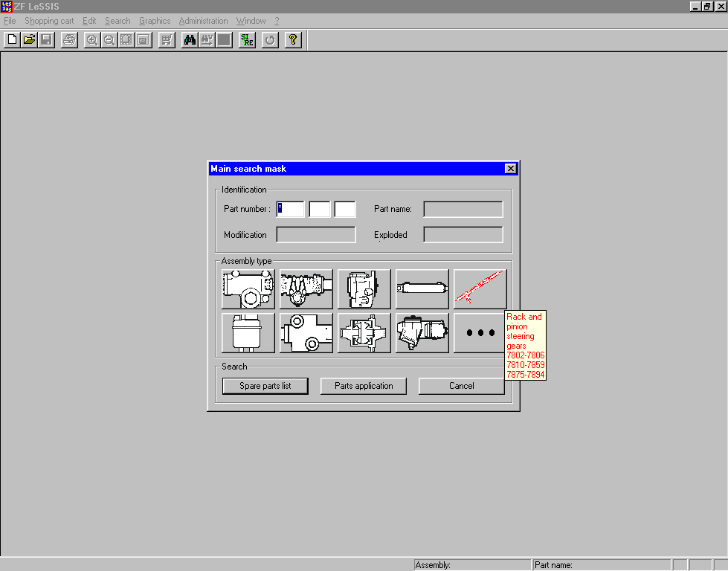Click the Spare parts list button
728x571 pixels.
pos(265,386)
